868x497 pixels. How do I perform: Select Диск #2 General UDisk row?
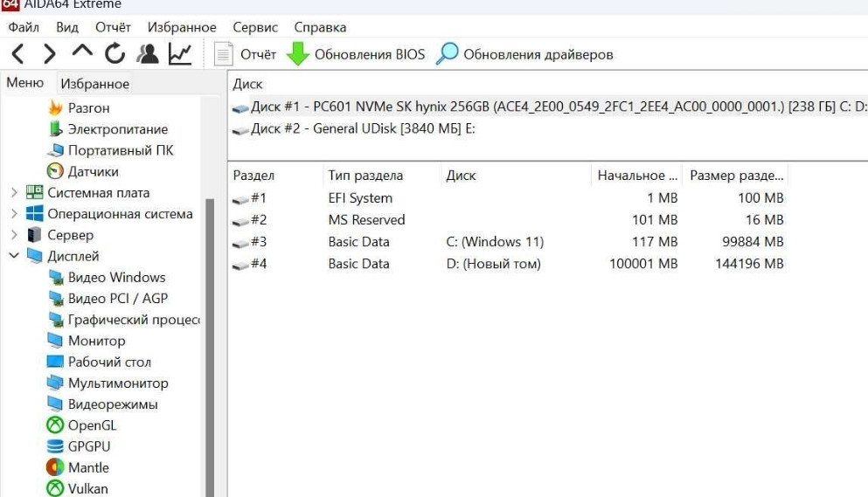coord(548,128)
